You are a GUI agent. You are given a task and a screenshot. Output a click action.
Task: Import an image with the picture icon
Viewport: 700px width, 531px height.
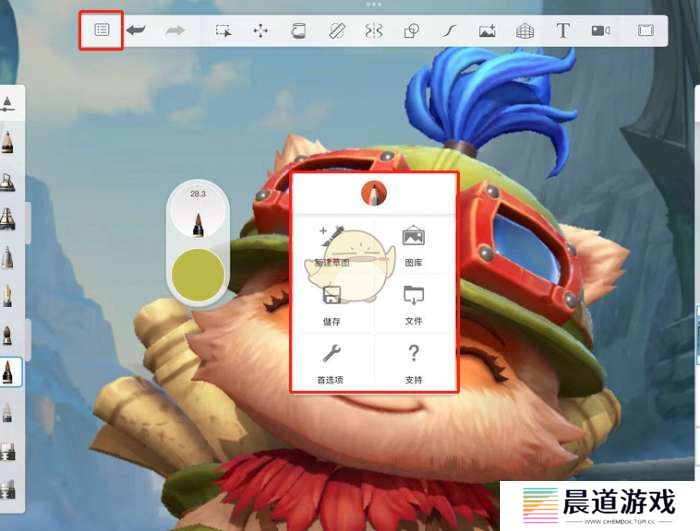coord(487,30)
